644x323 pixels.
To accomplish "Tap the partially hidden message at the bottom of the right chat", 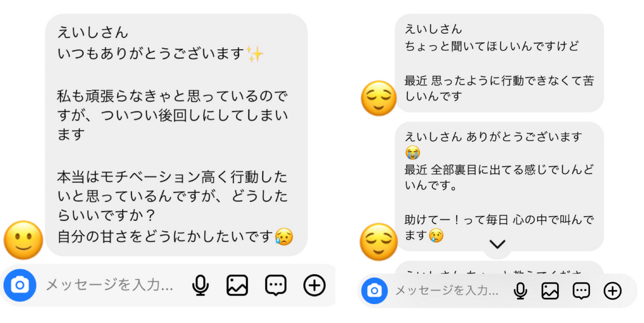I will pos(499,268).
